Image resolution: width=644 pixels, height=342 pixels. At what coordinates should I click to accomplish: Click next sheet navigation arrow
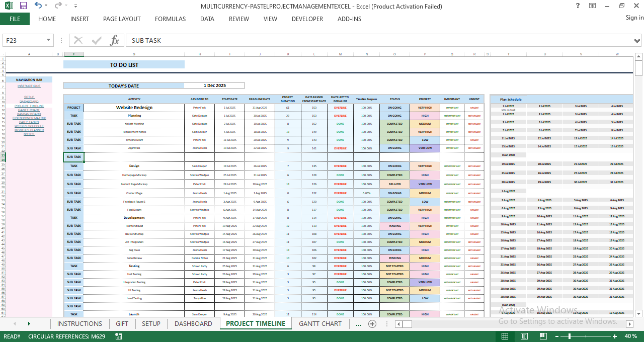[x=29, y=323]
